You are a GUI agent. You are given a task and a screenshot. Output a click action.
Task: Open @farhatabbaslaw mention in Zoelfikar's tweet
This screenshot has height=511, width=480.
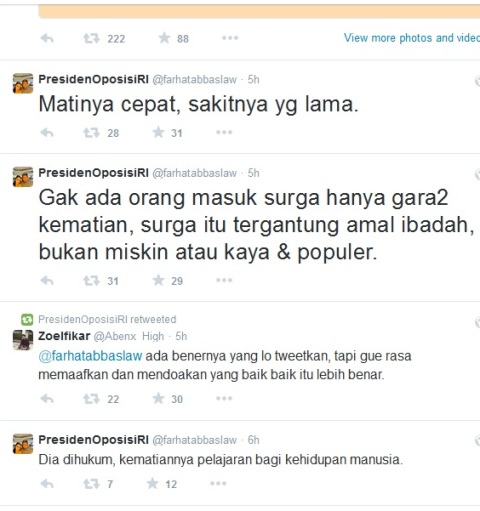coord(90,356)
